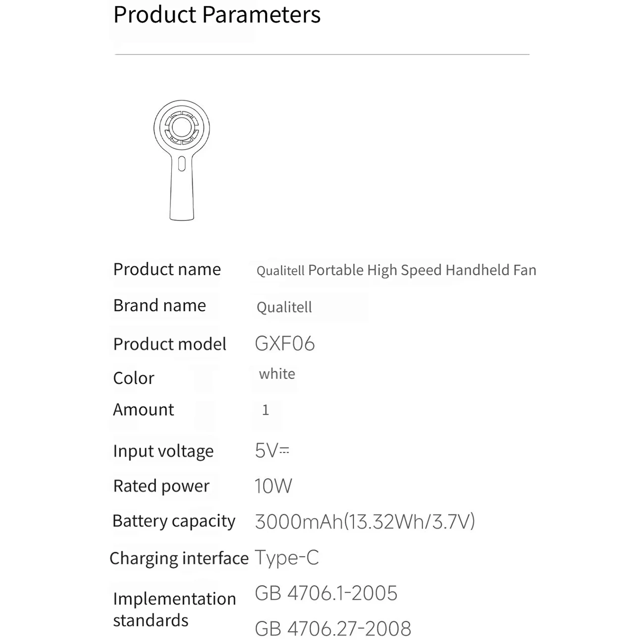Click the fan handle power button outline

click(182, 164)
